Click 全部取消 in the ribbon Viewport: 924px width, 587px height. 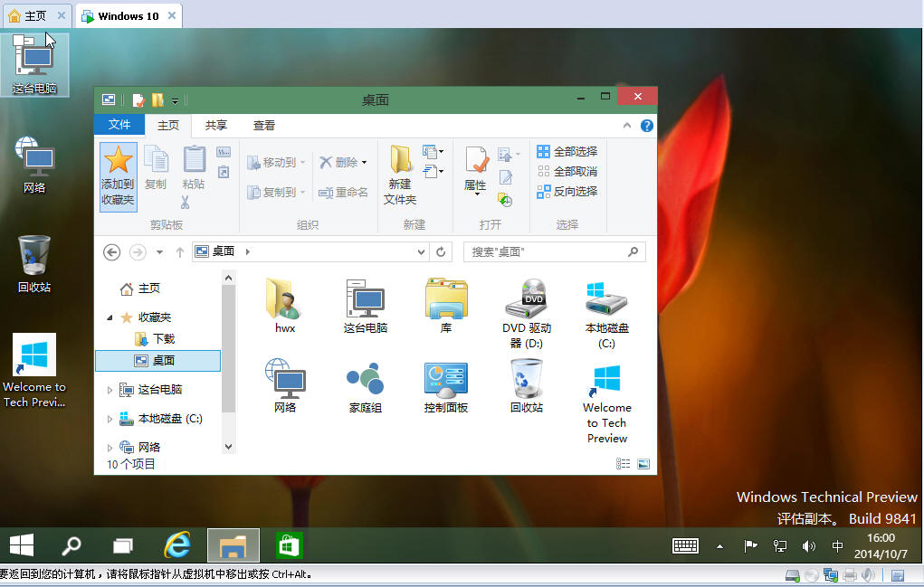coord(567,172)
